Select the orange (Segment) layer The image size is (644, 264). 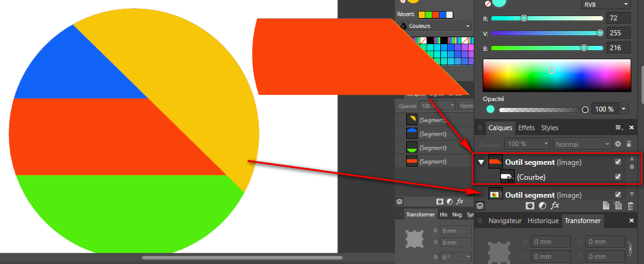[435, 162]
